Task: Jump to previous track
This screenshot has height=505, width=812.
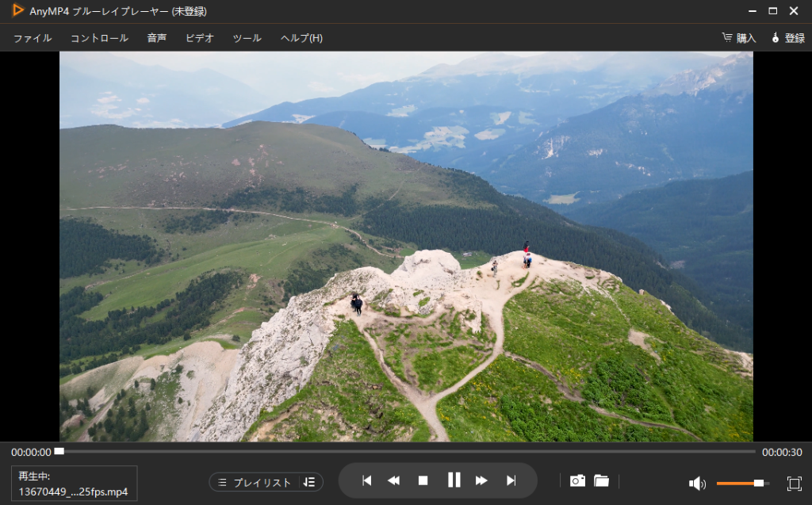Action: click(366, 481)
